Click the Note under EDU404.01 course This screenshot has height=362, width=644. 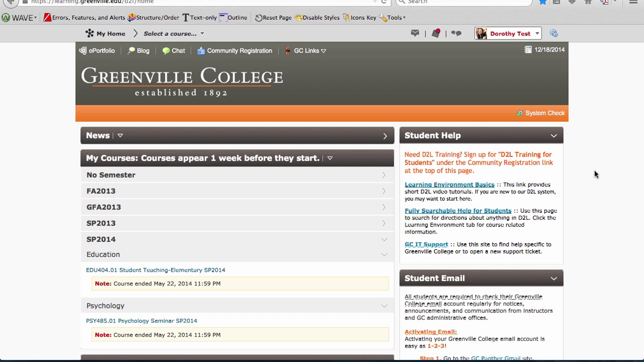pyautogui.click(x=240, y=284)
